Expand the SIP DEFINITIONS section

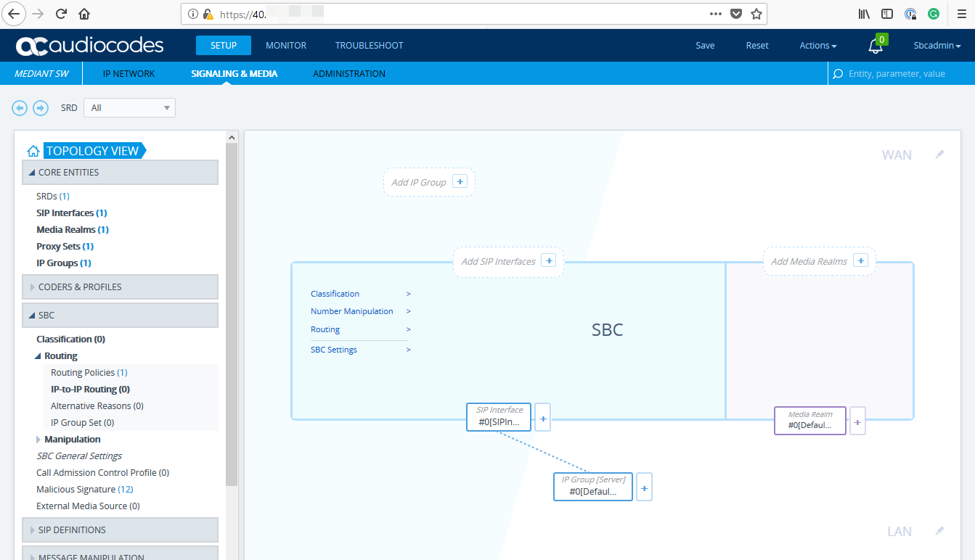click(121, 530)
